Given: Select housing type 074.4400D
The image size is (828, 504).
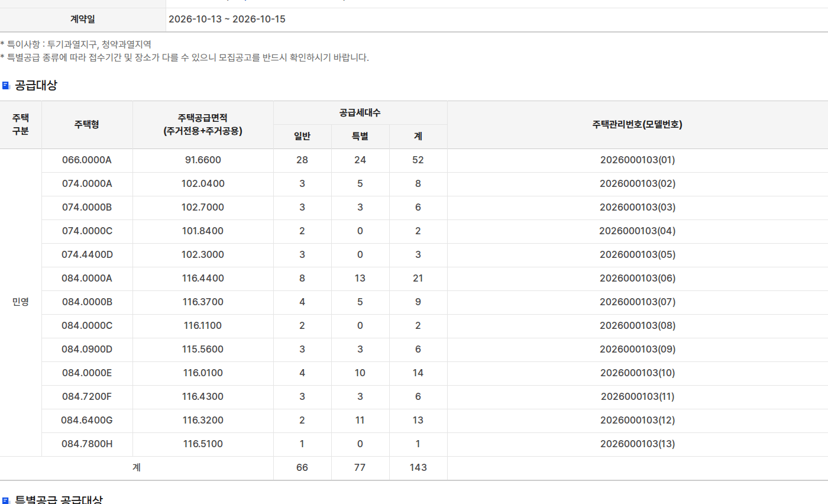Looking at the screenshot, I should point(87,255).
